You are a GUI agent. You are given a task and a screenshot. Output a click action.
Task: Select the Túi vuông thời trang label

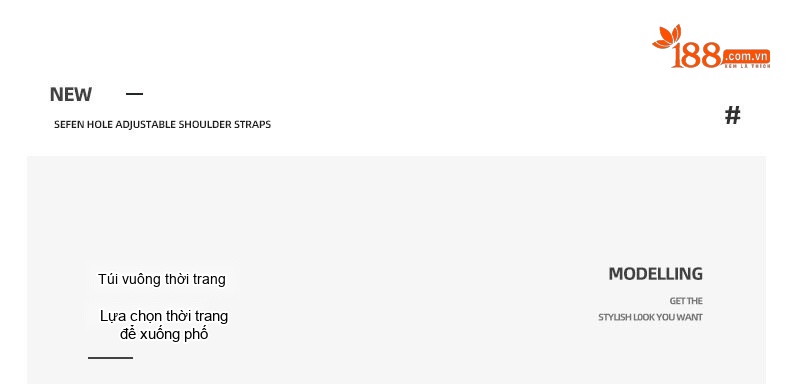tap(162, 279)
